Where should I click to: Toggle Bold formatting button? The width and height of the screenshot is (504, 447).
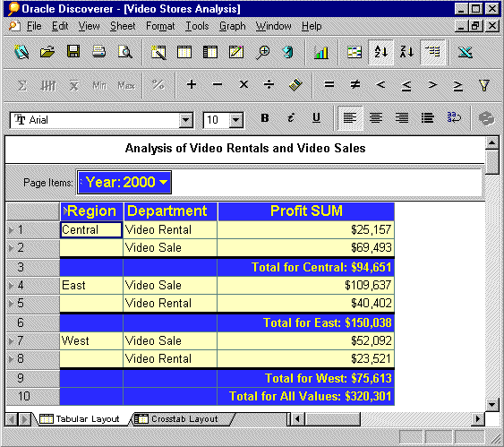(x=265, y=118)
